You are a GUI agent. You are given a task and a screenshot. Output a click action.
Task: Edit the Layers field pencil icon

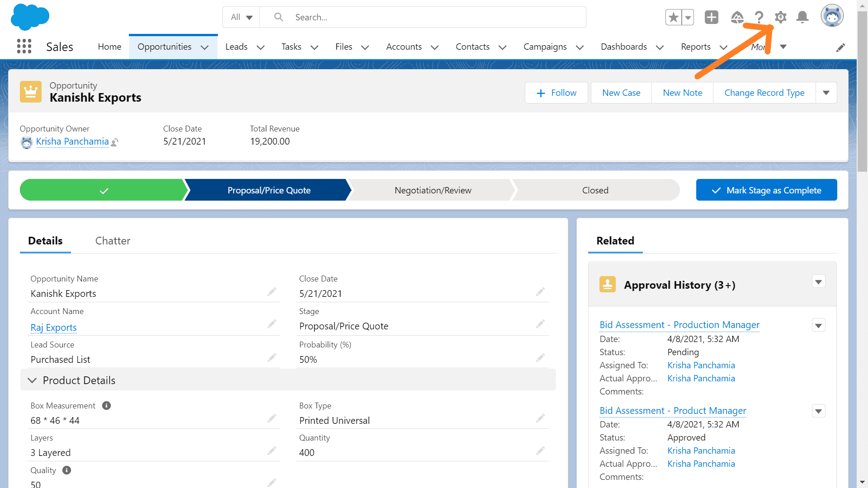tap(272, 451)
